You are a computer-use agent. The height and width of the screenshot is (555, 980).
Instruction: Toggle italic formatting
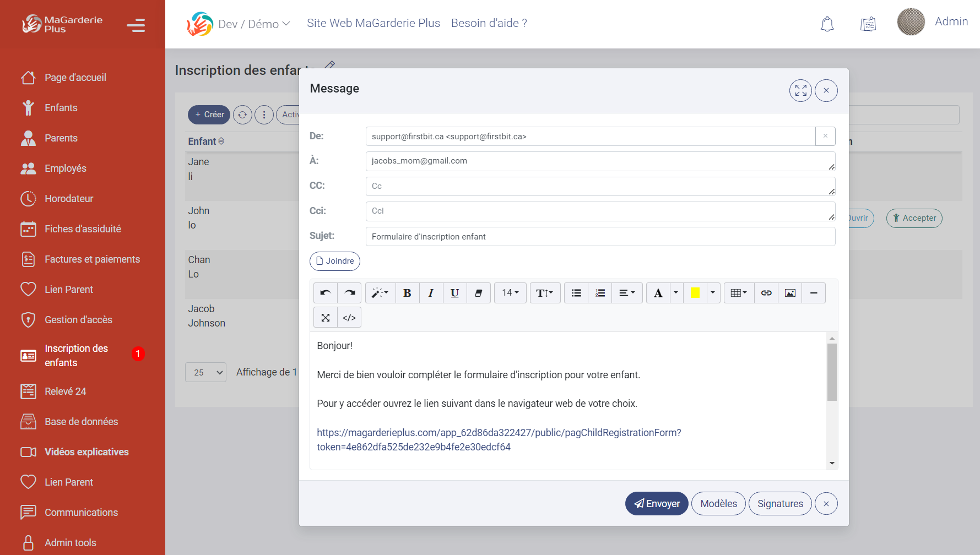pos(431,293)
